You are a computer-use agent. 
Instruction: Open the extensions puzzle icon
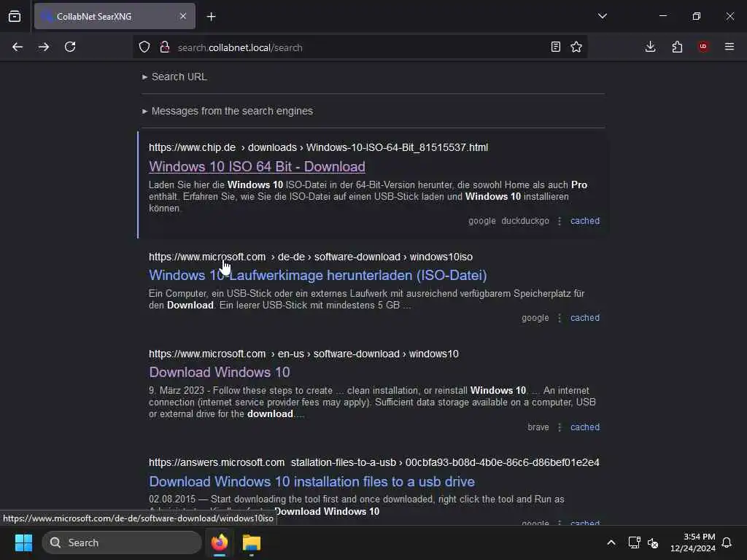pyautogui.click(x=677, y=47)
